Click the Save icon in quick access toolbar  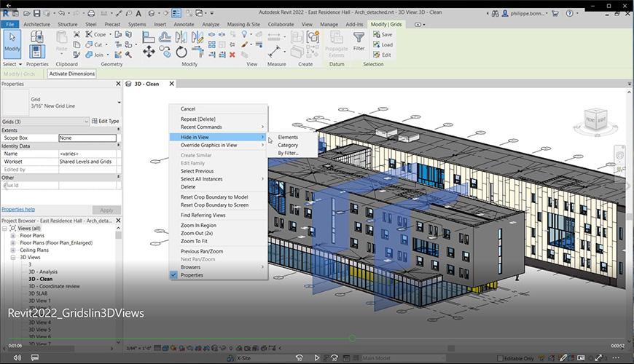(x=36, y=13)
